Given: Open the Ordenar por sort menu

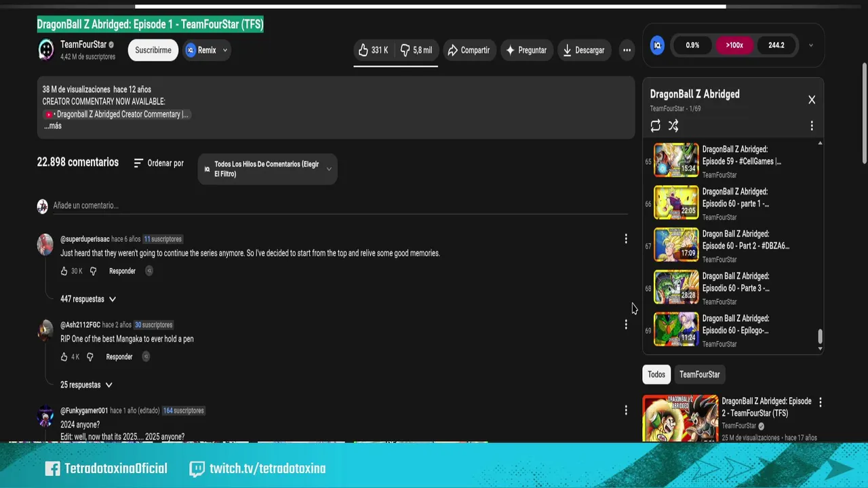Looking at the screenshot, I should (x=159, y=163).
